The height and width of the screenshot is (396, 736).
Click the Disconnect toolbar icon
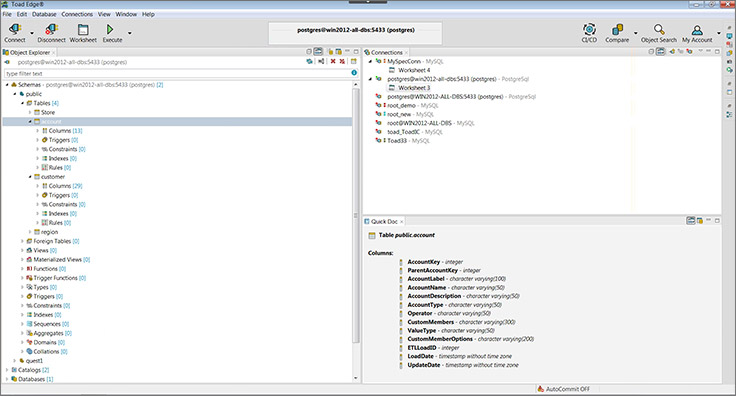(x=51, y=30)
